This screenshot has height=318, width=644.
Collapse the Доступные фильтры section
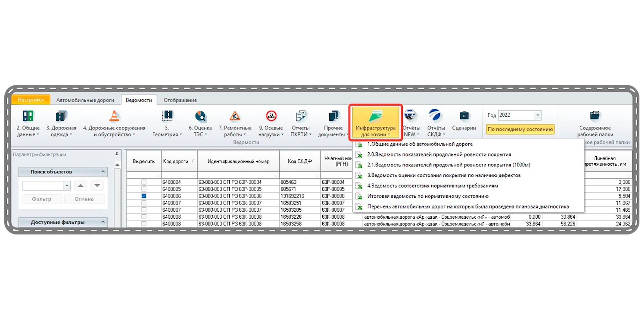click(x=103, y=222)
